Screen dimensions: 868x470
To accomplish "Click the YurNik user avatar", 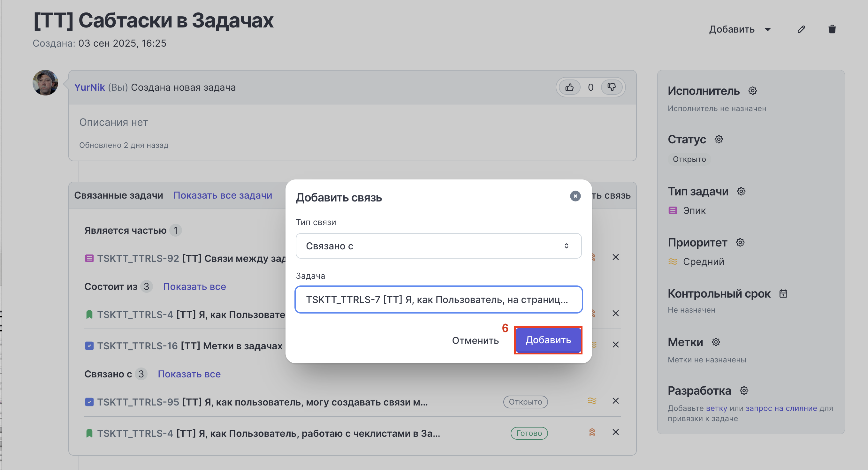I will point(45,83).
